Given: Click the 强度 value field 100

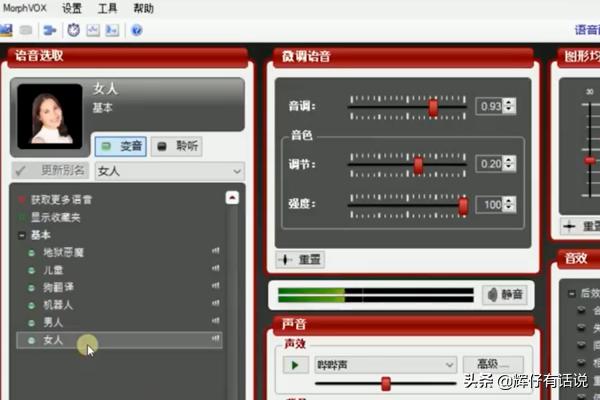Looking at the screenshot, I should click(x=490, y=204).
